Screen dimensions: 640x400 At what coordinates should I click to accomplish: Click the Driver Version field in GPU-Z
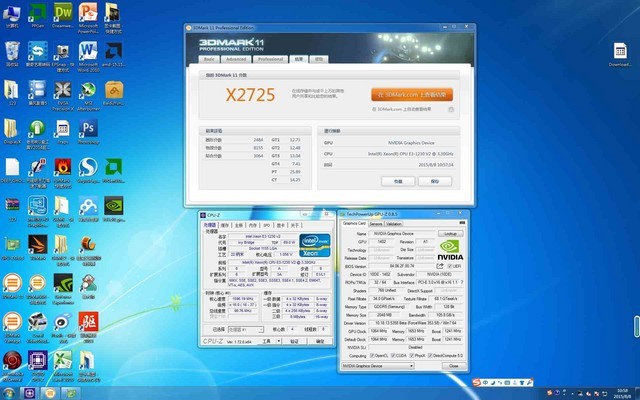416,323
